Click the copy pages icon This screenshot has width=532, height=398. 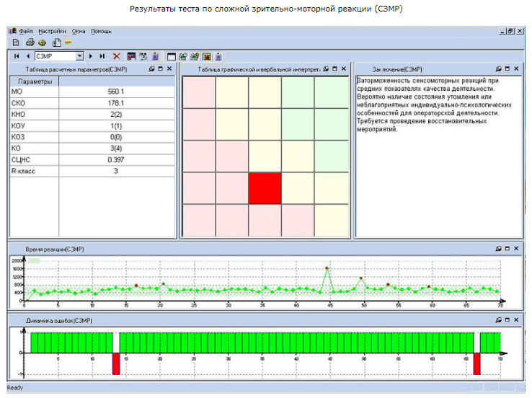point(57,43)
